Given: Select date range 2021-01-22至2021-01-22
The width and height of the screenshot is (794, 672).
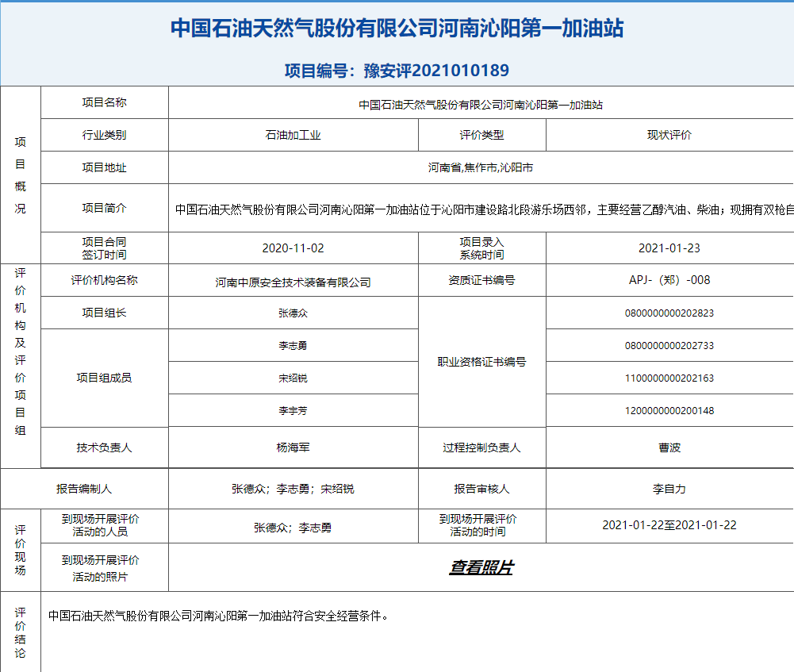Looking at the screenshot, I should (669, 525).
